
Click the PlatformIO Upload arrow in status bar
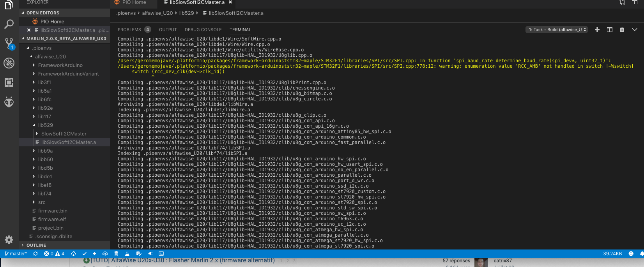94,254
